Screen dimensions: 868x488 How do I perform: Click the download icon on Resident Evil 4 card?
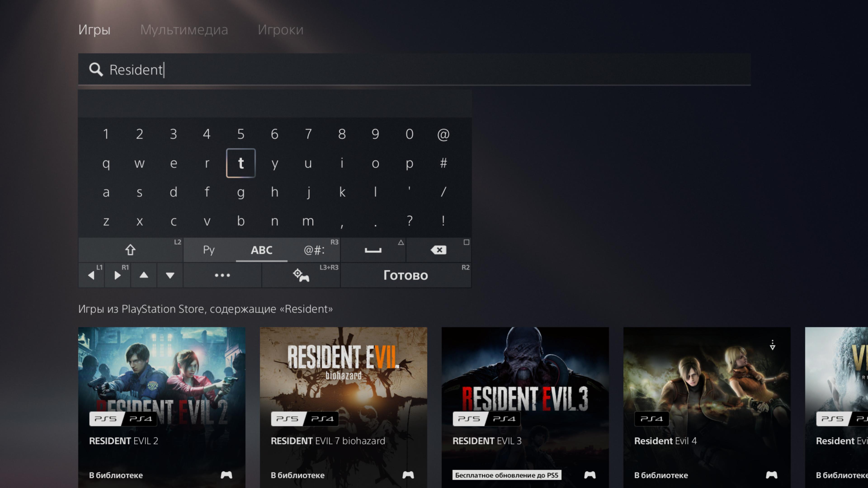tap(773, 345)
